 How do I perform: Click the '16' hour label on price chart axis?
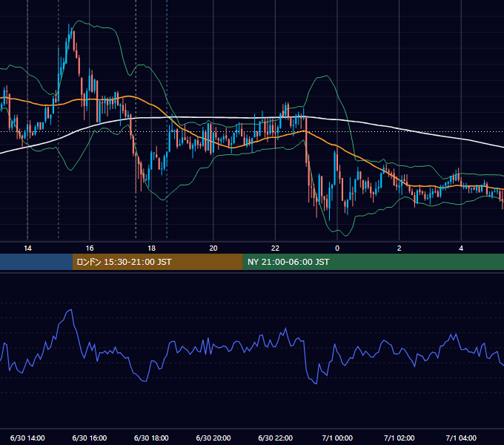coord(90,248)
